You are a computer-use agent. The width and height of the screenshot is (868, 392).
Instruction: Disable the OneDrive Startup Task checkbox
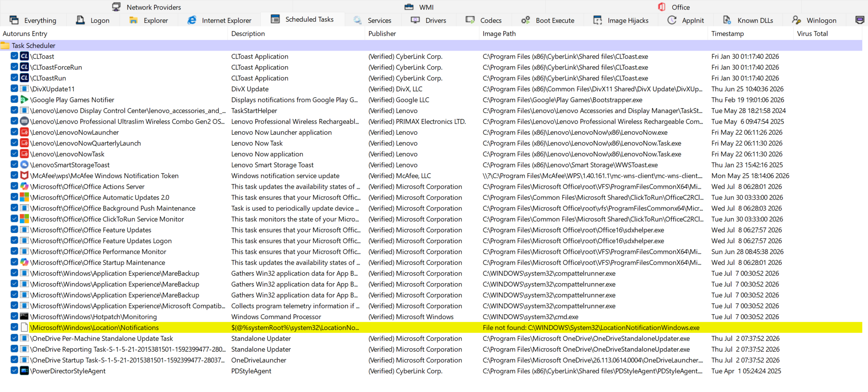[14, 360]
